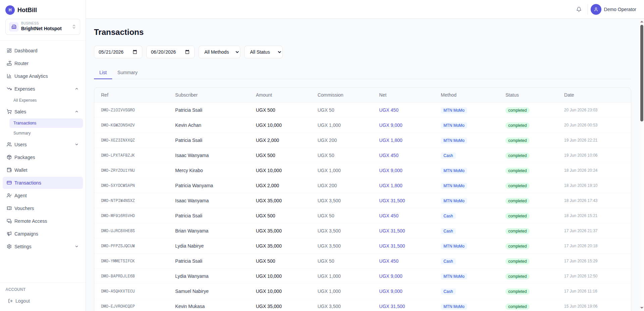Click the Logout arrow icon
Screen dimensions: 644x311
(10, 301)
